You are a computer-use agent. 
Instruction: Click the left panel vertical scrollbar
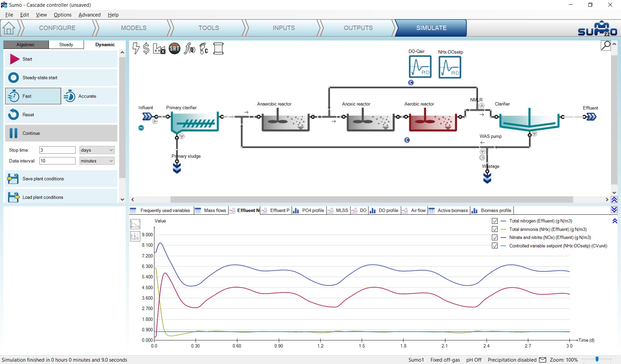click(x=122, y=118)
